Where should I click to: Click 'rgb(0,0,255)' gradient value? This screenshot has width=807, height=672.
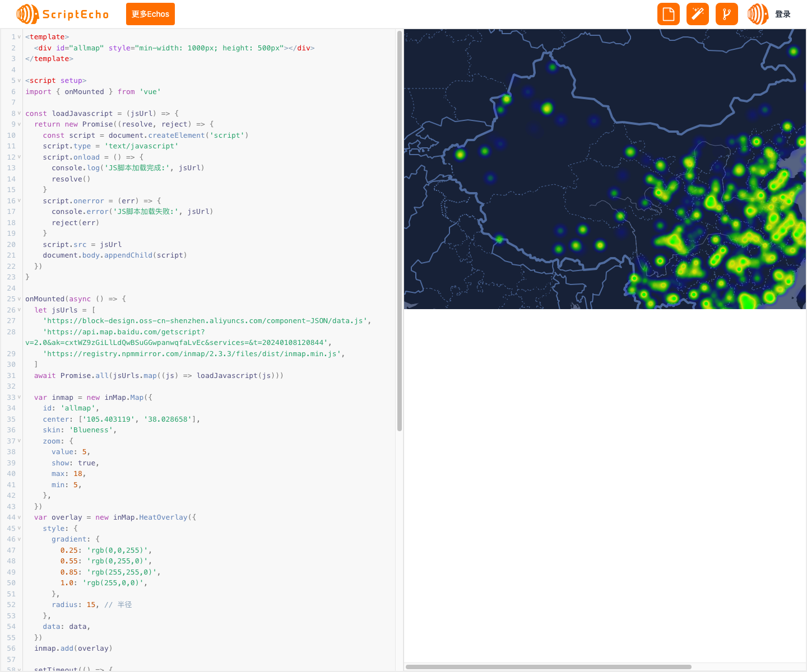click(117, 550)
